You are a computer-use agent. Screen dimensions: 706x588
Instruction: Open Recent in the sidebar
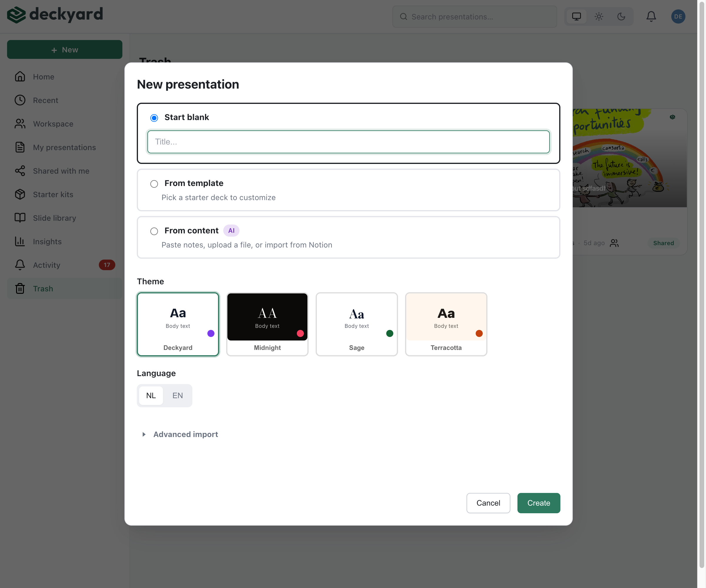(x=64, y=100)
